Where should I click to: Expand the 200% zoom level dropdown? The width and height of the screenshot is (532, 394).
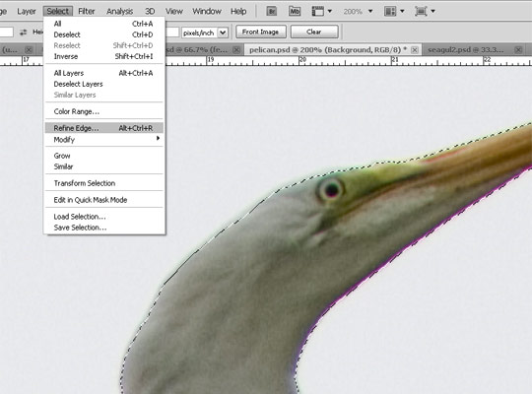point(370,11)
